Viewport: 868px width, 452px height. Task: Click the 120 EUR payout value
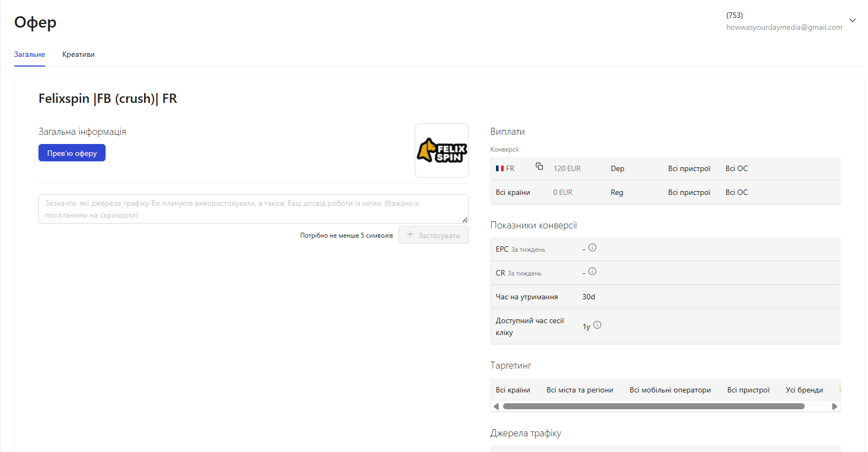tap(566, 168)
